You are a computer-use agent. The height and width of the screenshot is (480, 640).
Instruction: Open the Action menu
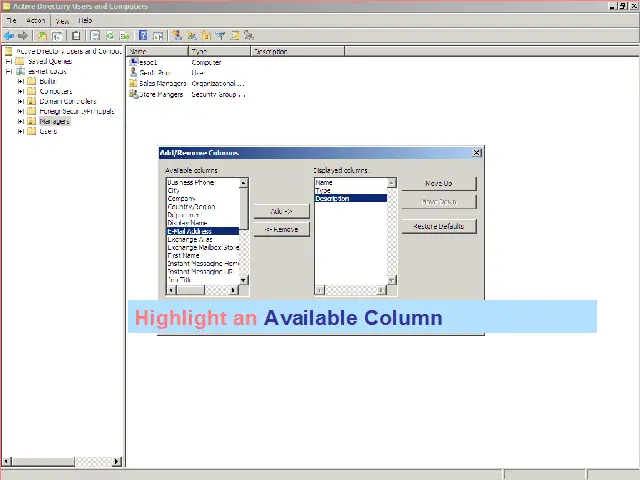tap(36, 20)
